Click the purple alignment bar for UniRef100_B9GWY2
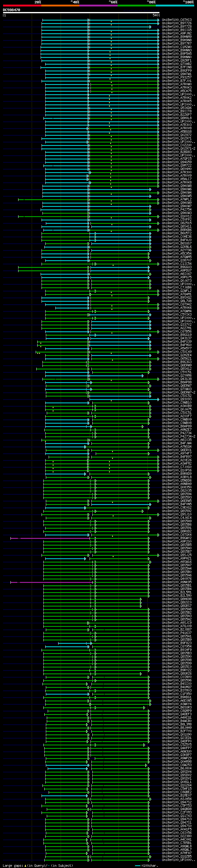The height and width of the screenshot is (868, 197). pos(50,539)
